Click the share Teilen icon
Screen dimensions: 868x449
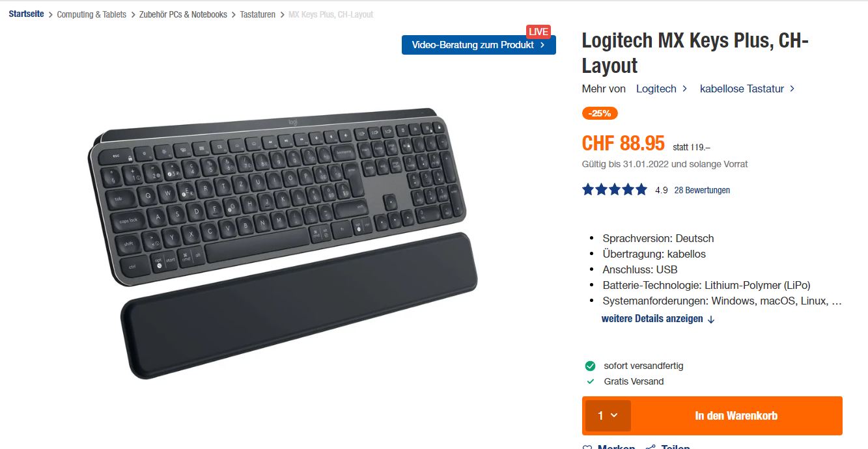point(650,447)
